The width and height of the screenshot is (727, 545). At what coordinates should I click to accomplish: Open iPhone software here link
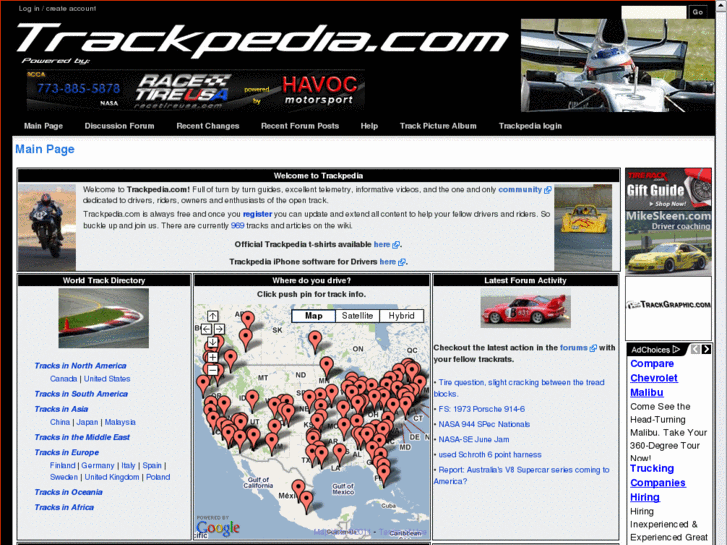[388, 262]
